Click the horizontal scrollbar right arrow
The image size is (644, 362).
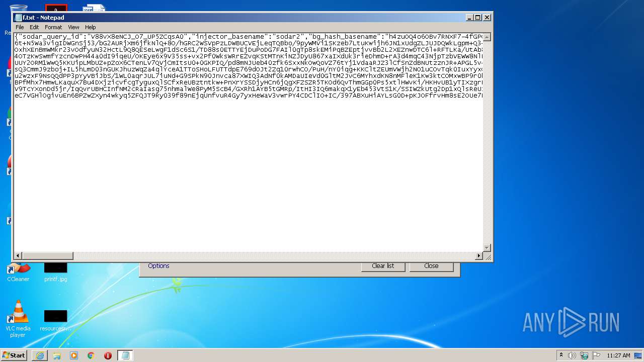[479, 256]
